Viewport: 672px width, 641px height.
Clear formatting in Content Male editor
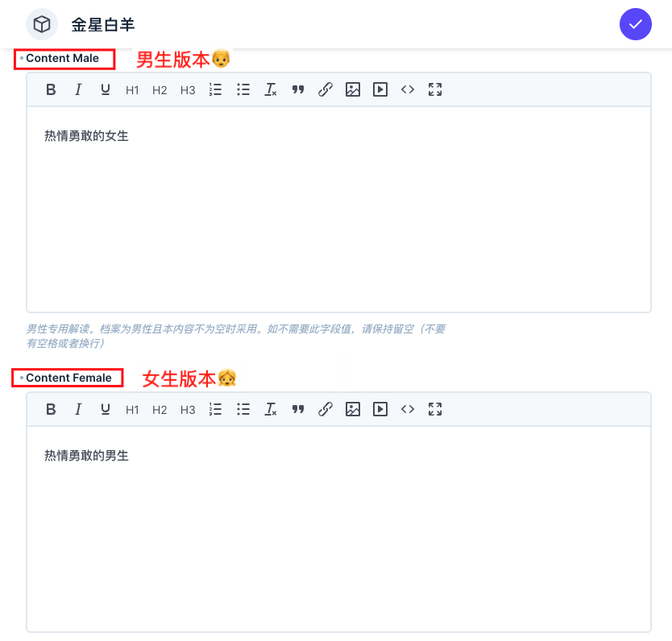pyautogui.click(x=271, y=90)
